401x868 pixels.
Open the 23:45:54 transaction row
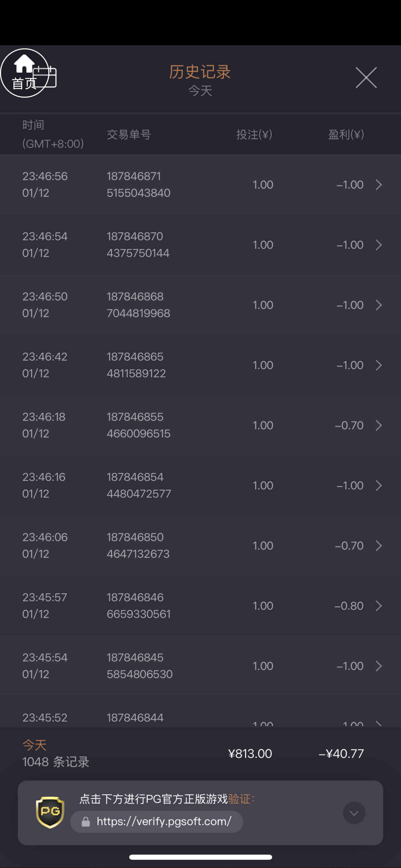click(200, 666)
